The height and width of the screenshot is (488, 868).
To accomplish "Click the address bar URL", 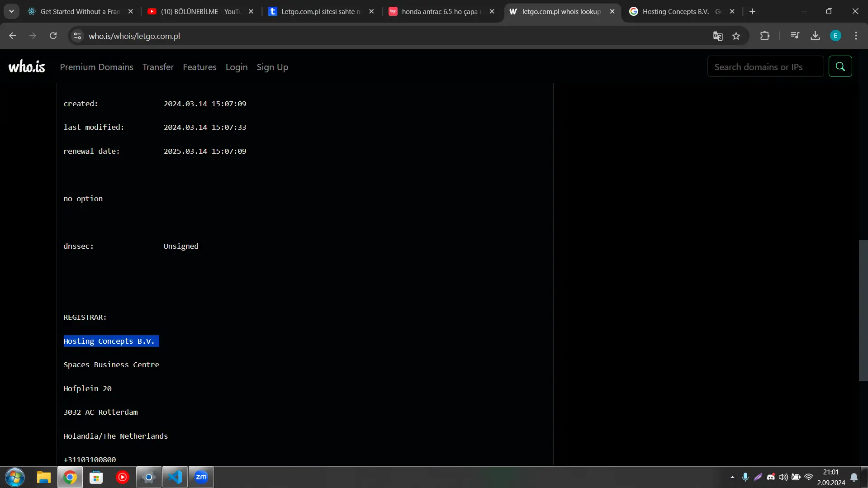I will tap(134, 36).
